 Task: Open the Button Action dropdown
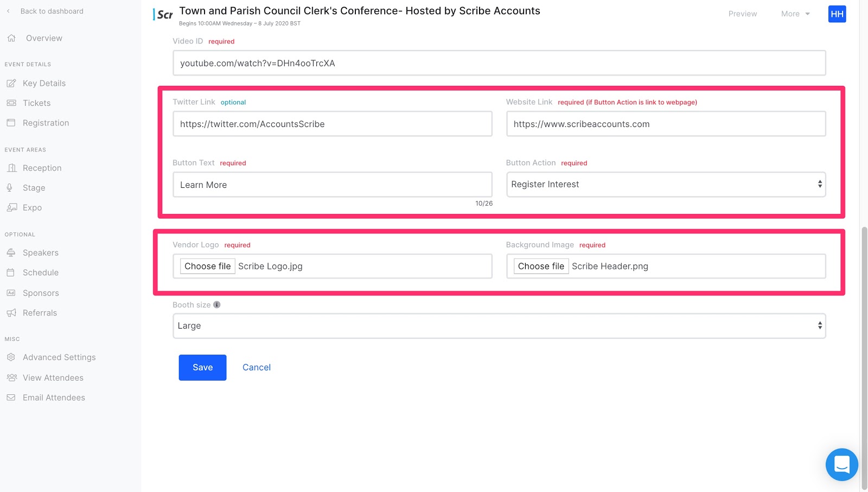point(666,185)
